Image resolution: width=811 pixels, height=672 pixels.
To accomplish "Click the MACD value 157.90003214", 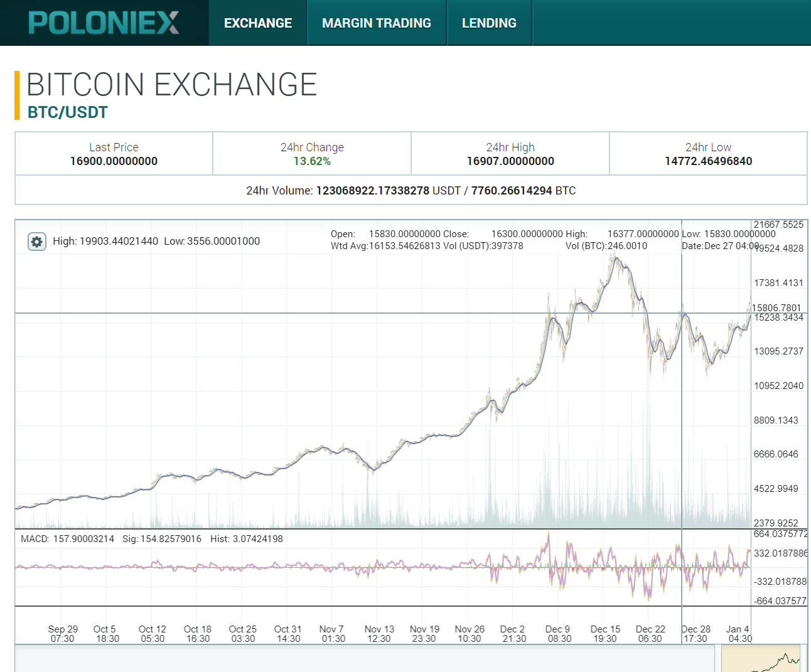I will click(x=83, y=539).
